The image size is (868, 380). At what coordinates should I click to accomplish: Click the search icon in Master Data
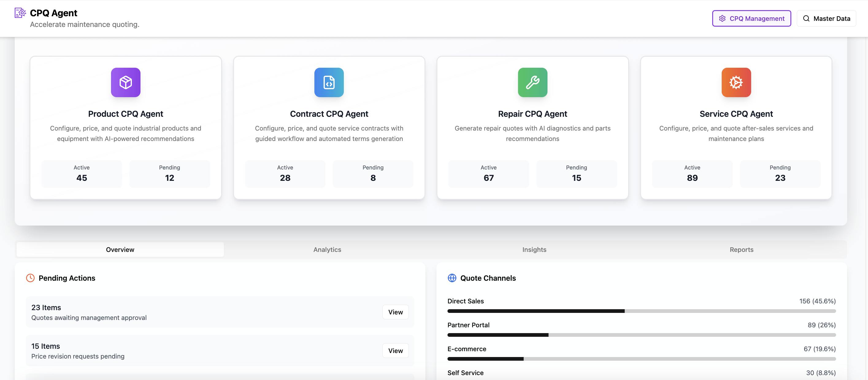pyautogui.click(x=806, y=18)
